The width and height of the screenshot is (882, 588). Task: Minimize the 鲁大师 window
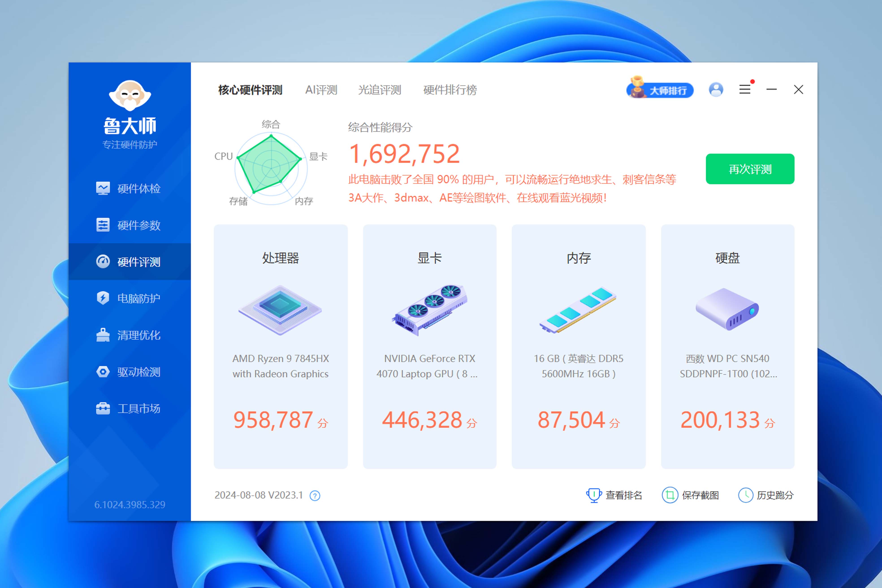[x=771, y=90]
